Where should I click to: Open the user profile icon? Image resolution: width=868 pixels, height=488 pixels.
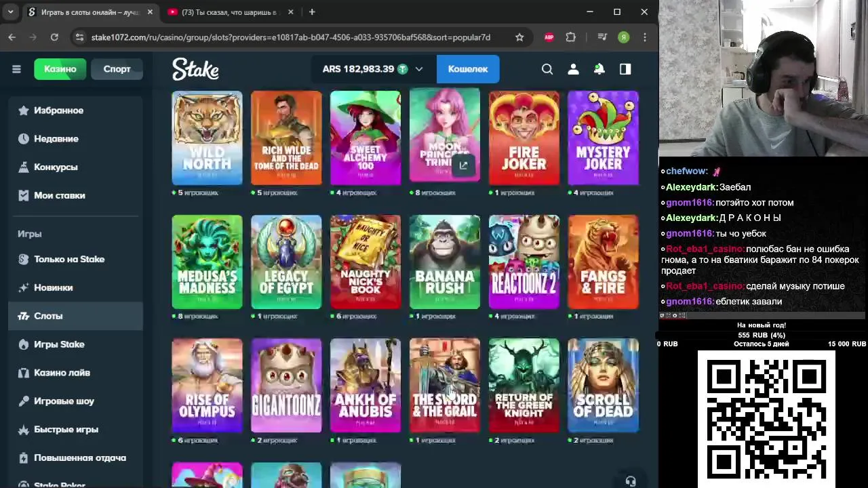(x=573, y=69)
